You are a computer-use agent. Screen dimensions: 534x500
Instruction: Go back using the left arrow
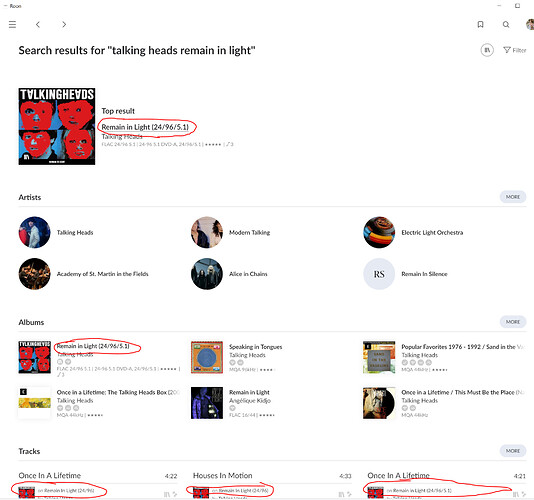pyautogui.click(x=38, y=24)
